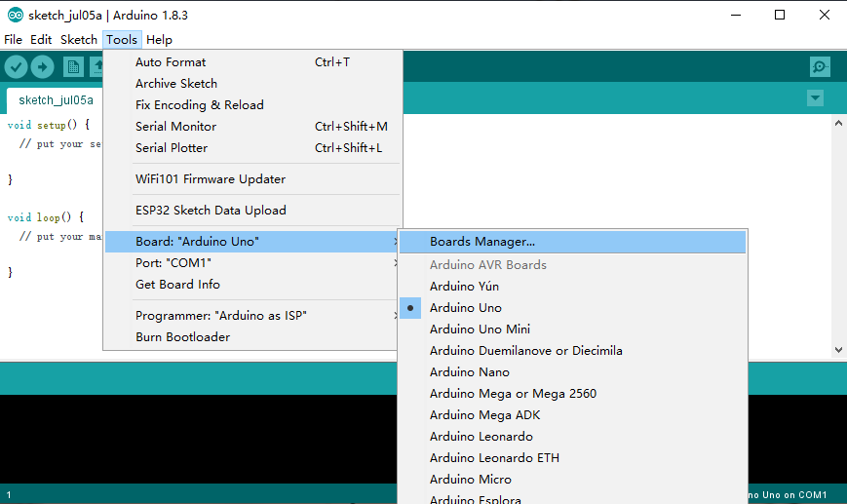This screenshot has width=847, height=504.
Task: Click editor scrollbar down arrow
Action: [838, 350]
